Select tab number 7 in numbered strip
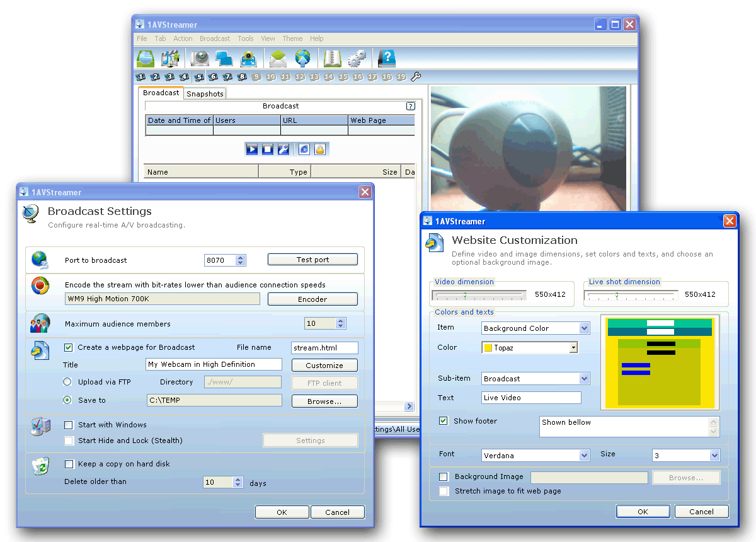 click(x=227, y=77)
